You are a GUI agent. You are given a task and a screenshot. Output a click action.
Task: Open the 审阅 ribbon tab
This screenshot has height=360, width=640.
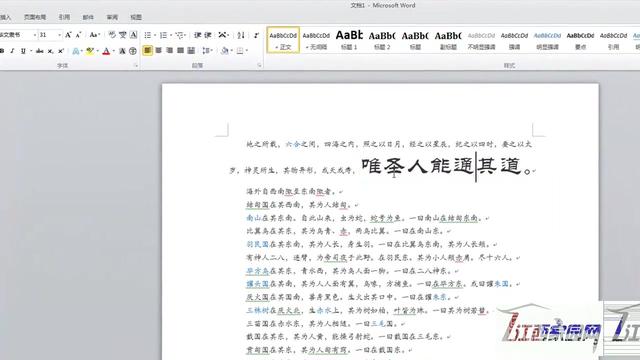tap(112, 17)
